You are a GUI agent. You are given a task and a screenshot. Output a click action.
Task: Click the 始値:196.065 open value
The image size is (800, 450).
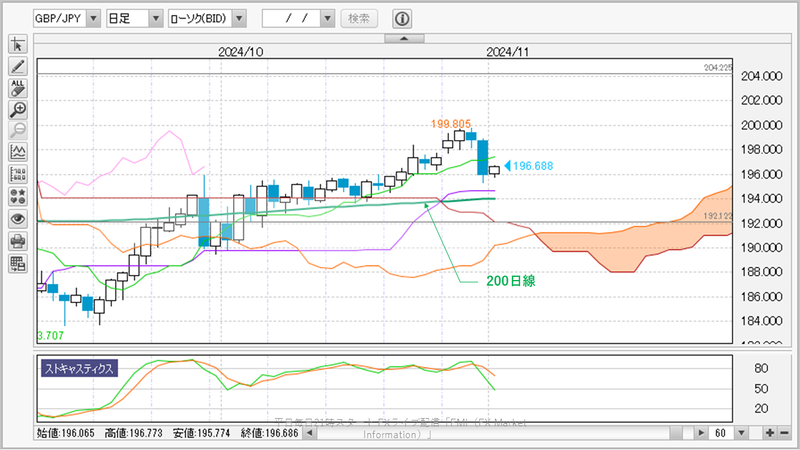point(66,433)
